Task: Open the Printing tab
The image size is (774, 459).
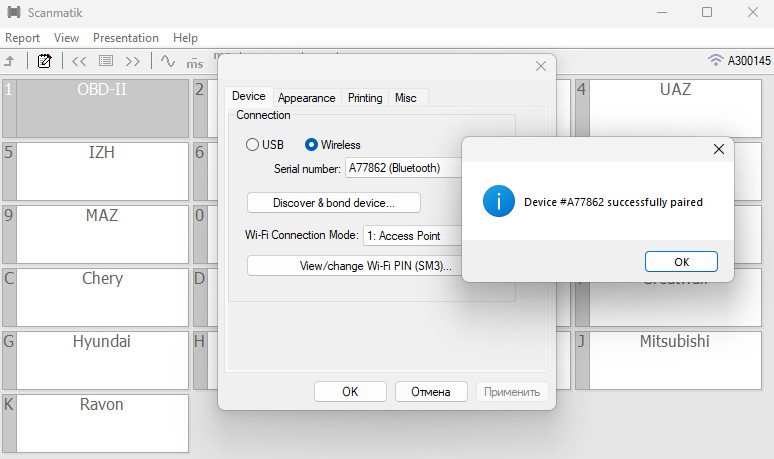Action: (x=365, y=98)
